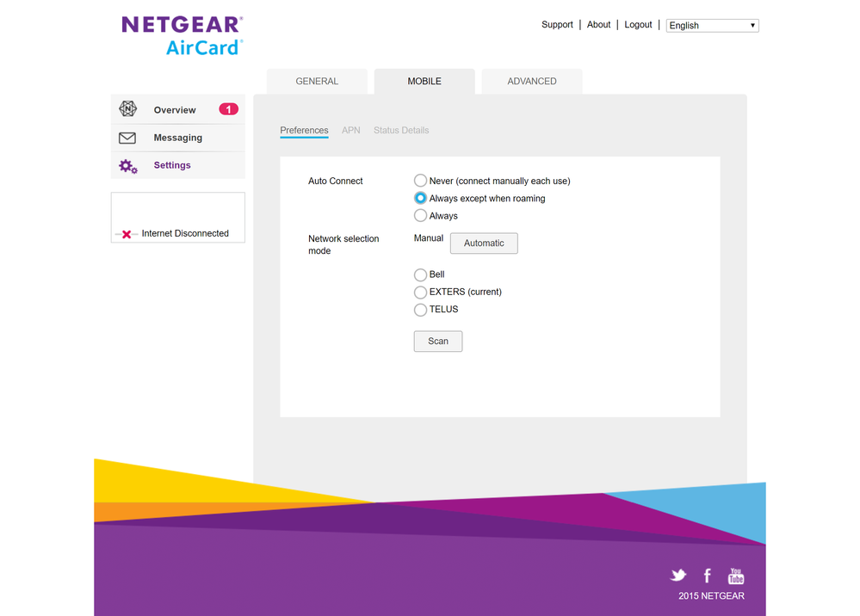Open the APN sub-tab
Image resolution: width=860 pixels, height=616 pixels.
pos(351,131)
